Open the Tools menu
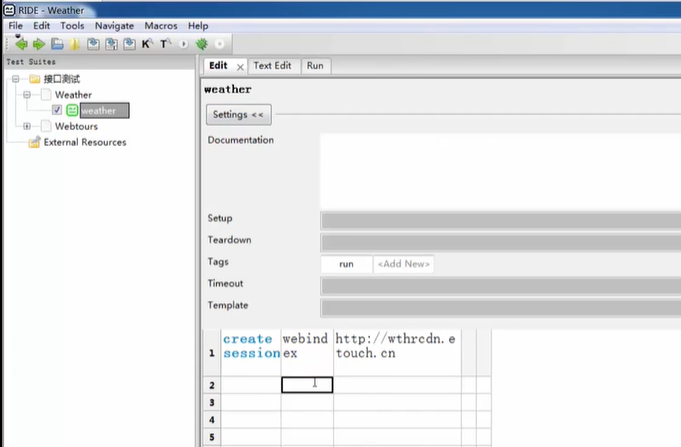 [x=72, y=26]
